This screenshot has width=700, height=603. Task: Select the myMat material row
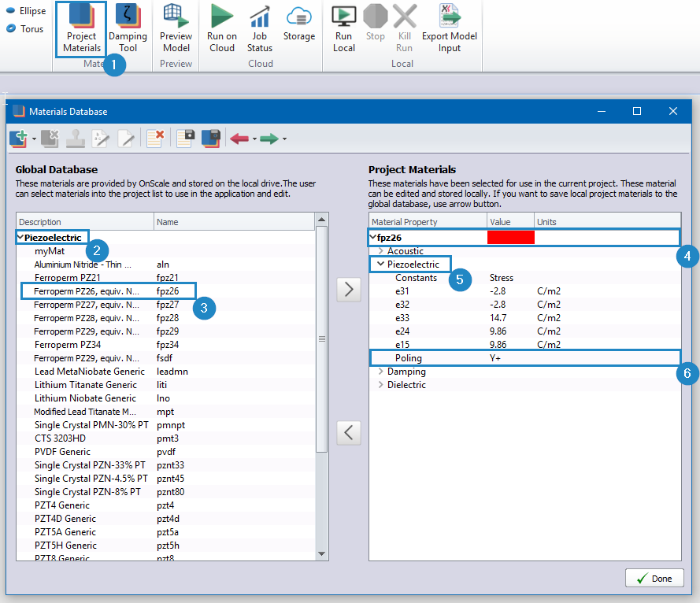tap(165, 251)
